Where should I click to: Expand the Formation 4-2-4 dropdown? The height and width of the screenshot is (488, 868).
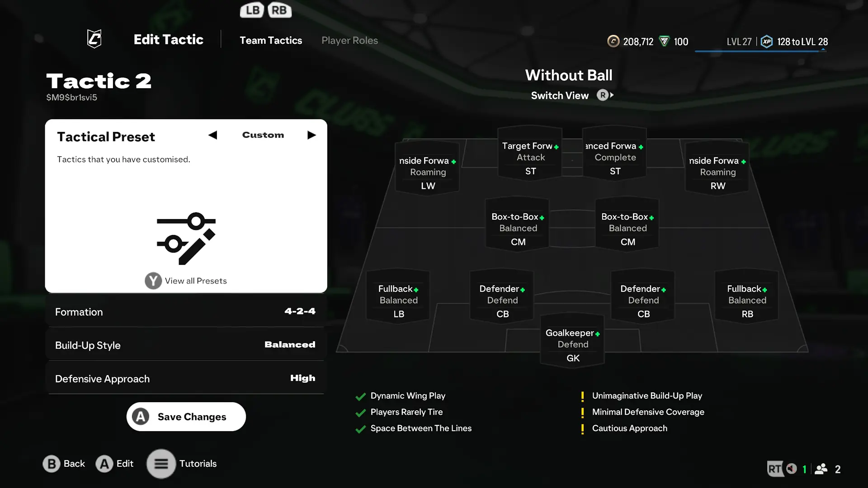pyautogui.click(x=185, y=311)
